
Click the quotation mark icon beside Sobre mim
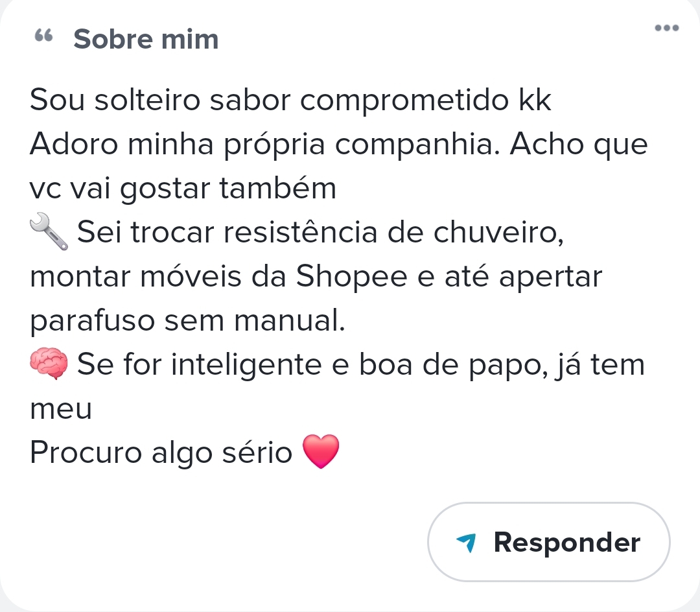pyautogui.click(x=43, y=38)
